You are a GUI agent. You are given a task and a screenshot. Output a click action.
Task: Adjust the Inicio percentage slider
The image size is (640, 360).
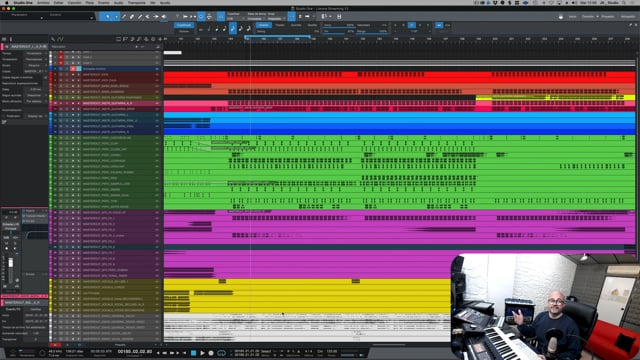[339, 25]
